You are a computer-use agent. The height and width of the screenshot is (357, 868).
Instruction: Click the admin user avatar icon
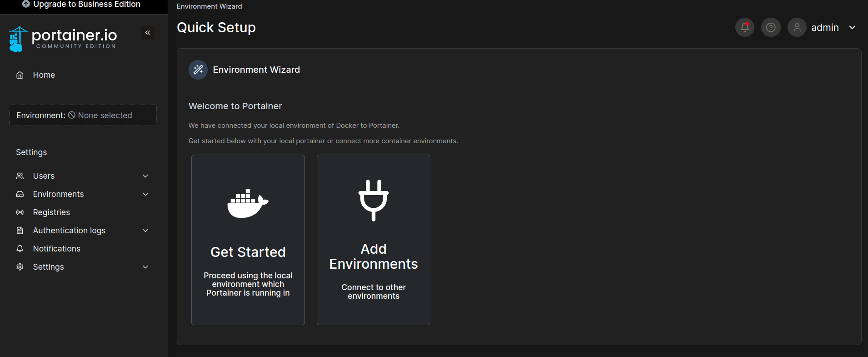pyautogui.click(x=797, y=27)
